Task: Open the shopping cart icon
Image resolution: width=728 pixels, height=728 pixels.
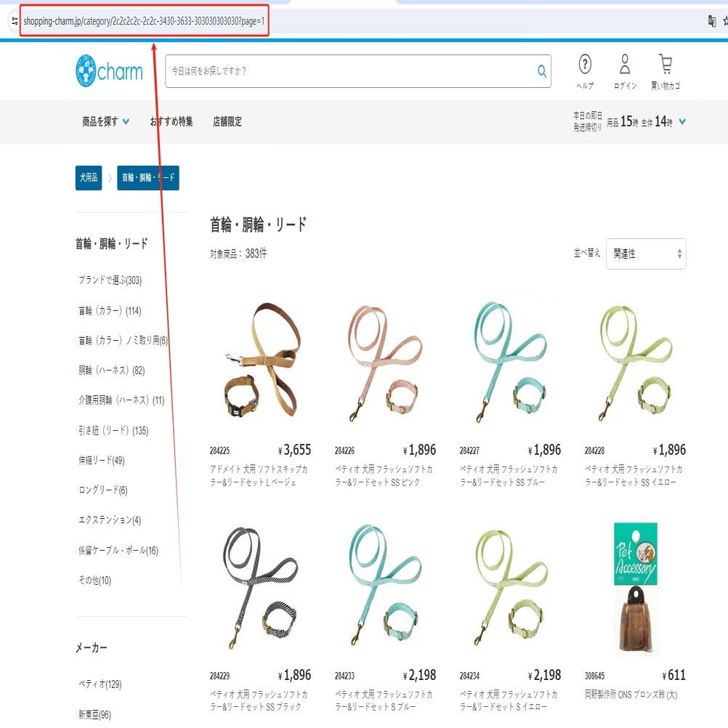Action: point(666,64)
